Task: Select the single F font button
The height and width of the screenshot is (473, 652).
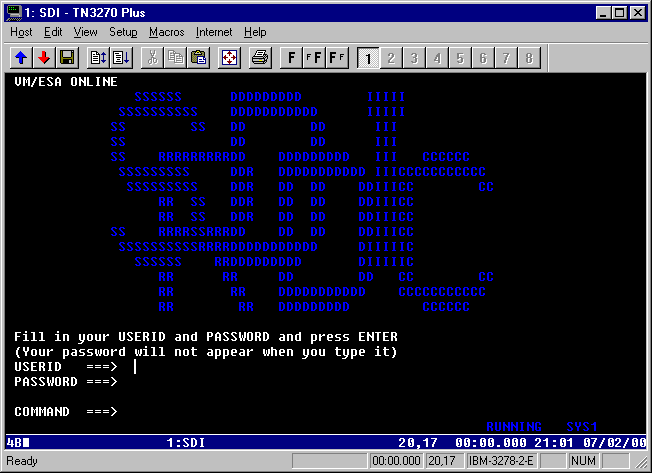Action: click(x=291, y=57)
